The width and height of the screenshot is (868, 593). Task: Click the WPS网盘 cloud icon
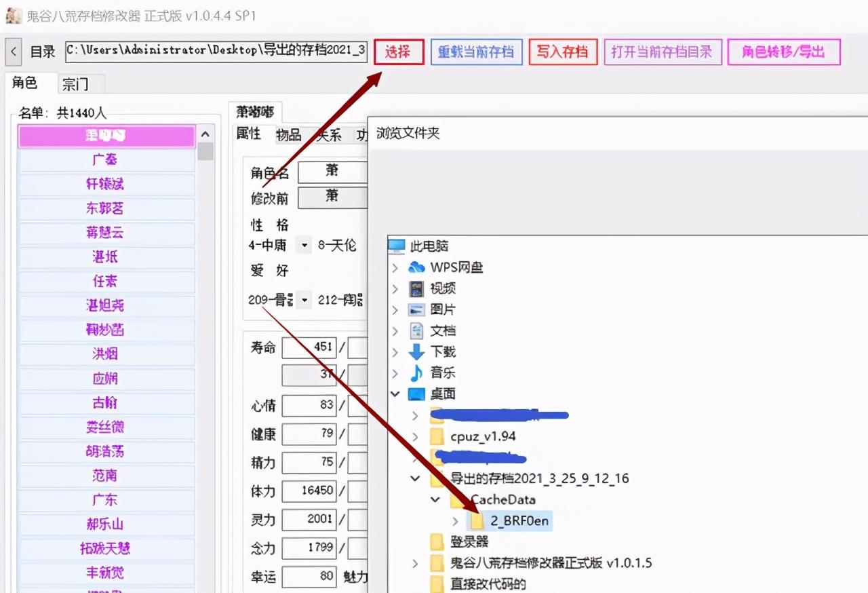pos(416,267)
